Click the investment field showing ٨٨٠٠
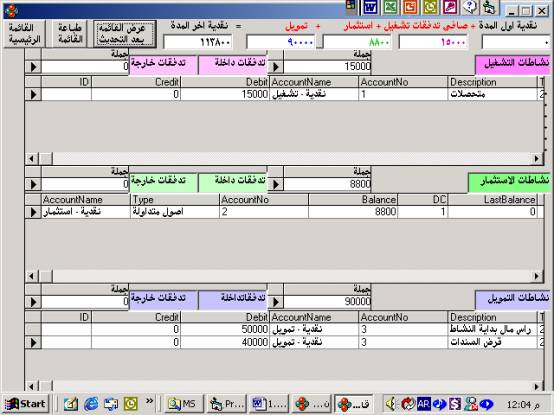 [357, 42]
